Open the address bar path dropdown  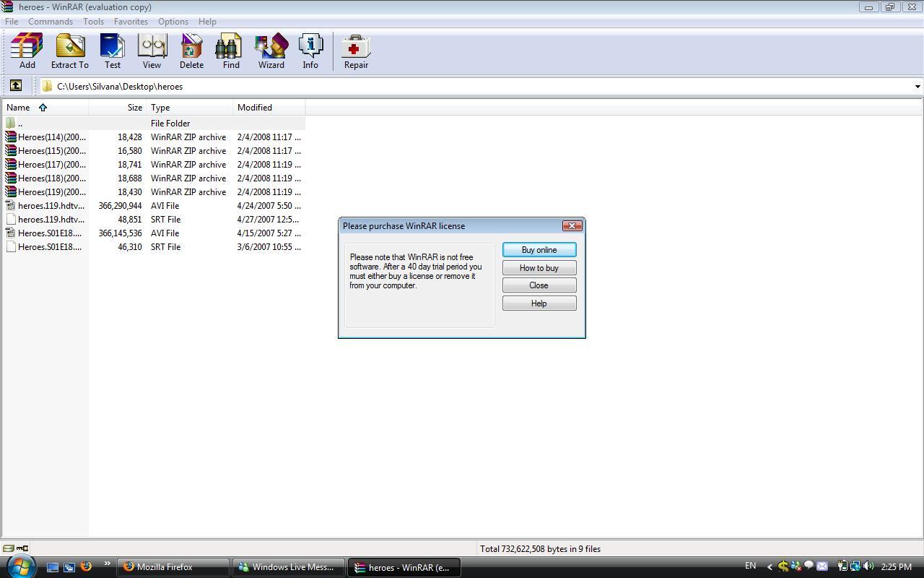click(x=916, y=86)
